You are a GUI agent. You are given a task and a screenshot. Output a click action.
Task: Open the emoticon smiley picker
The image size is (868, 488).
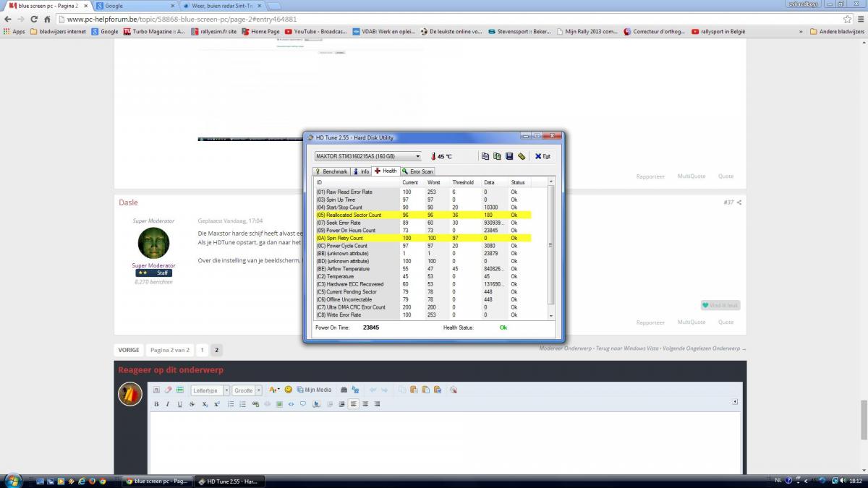click(x=288, y=390)
